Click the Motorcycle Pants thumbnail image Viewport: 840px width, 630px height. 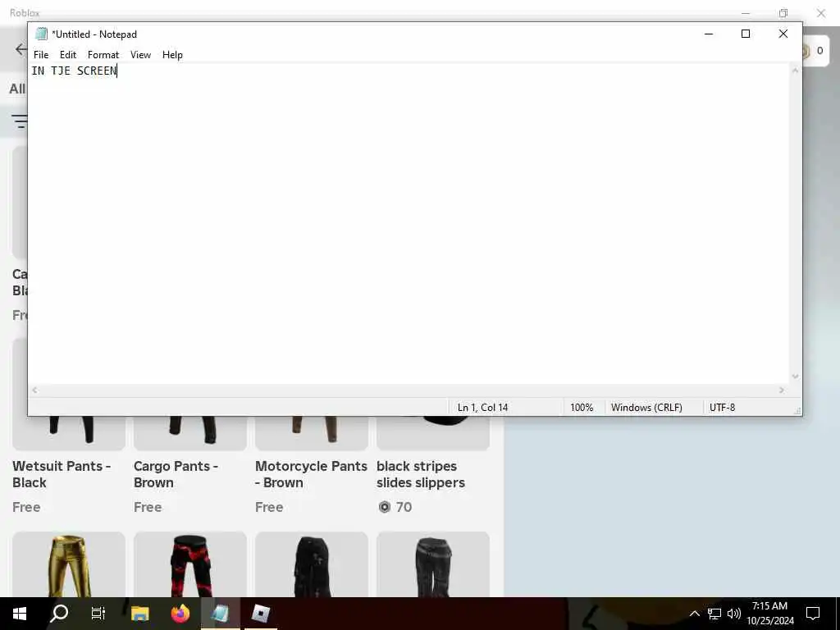311,433
